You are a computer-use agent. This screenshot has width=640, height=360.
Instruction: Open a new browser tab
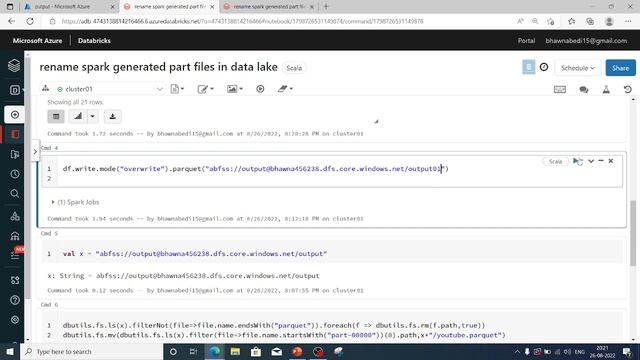pyautogui.click(x=326, y=7)
